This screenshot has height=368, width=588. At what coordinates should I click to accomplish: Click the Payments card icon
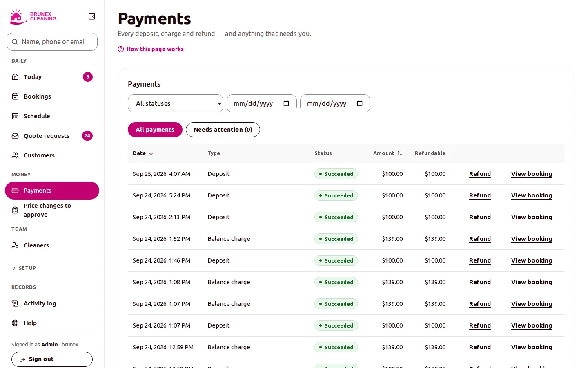(x=15, y=191)
